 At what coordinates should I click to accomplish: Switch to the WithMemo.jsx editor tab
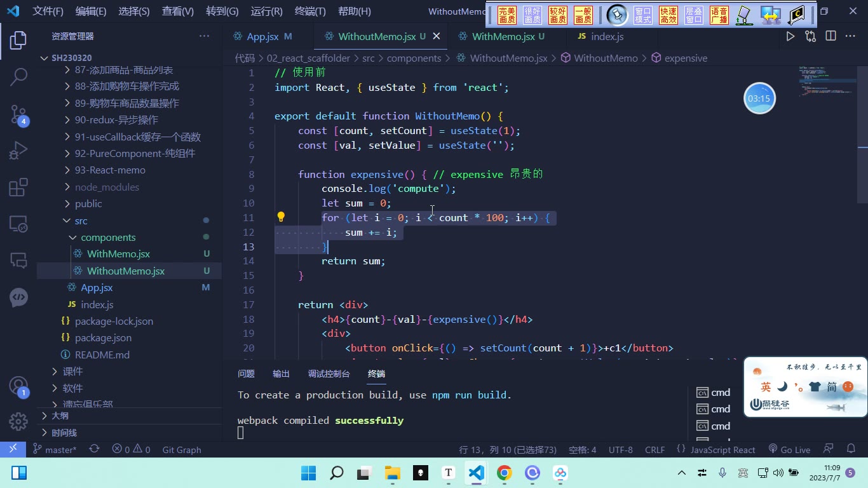(x=503, y=36)
